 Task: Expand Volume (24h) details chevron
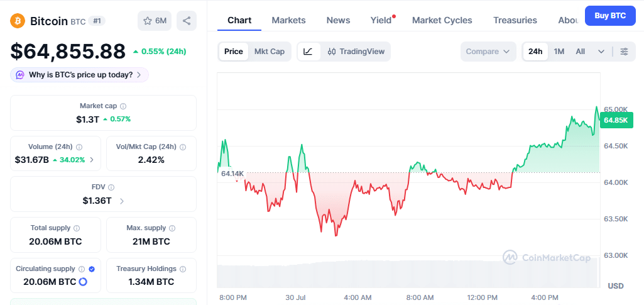click(92, 160)
